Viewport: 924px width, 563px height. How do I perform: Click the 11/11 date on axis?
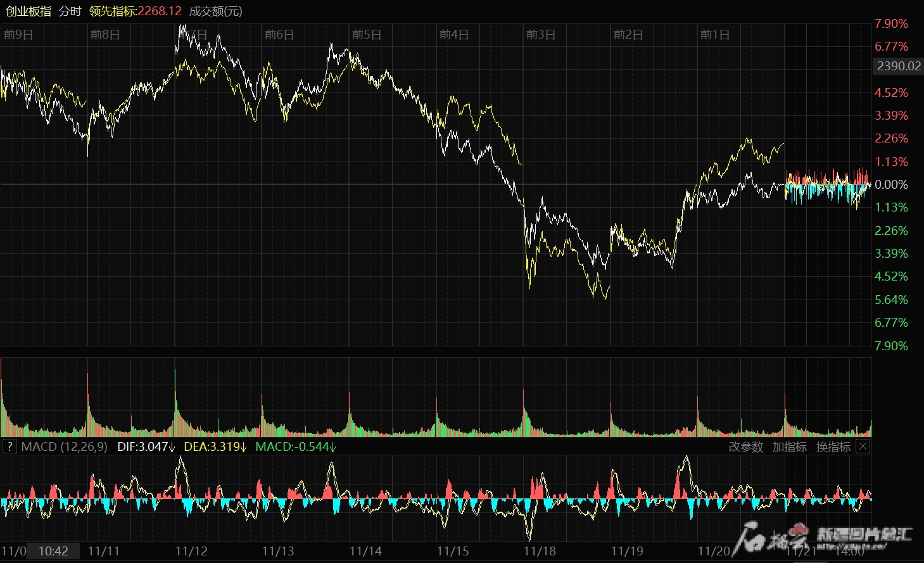pyautogui.click(x=104, y=551)
